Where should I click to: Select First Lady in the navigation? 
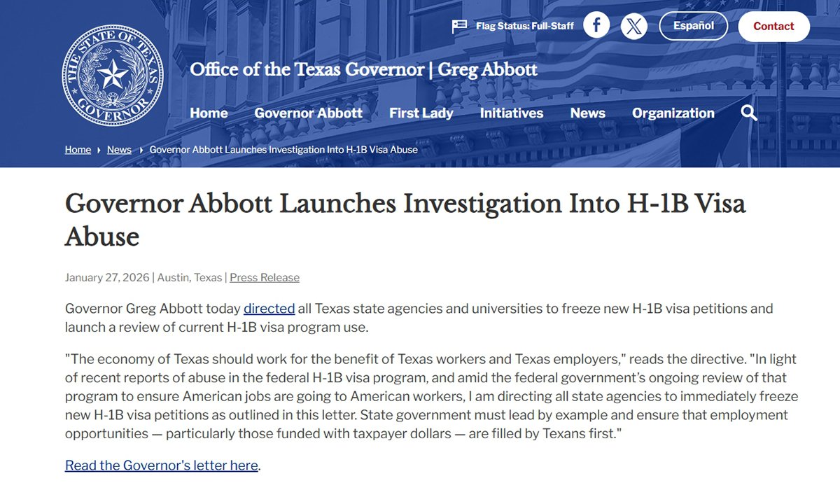(x=421, y=113)
